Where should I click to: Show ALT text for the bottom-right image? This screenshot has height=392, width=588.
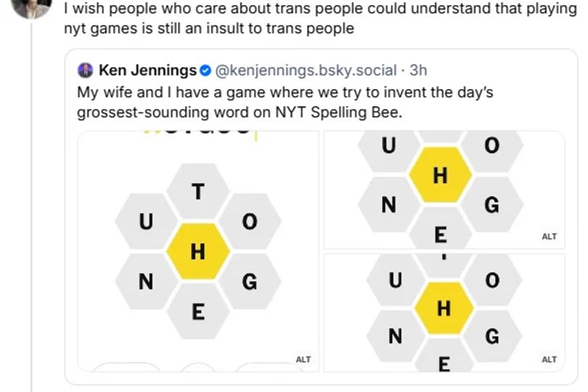[x=549, y=359]
